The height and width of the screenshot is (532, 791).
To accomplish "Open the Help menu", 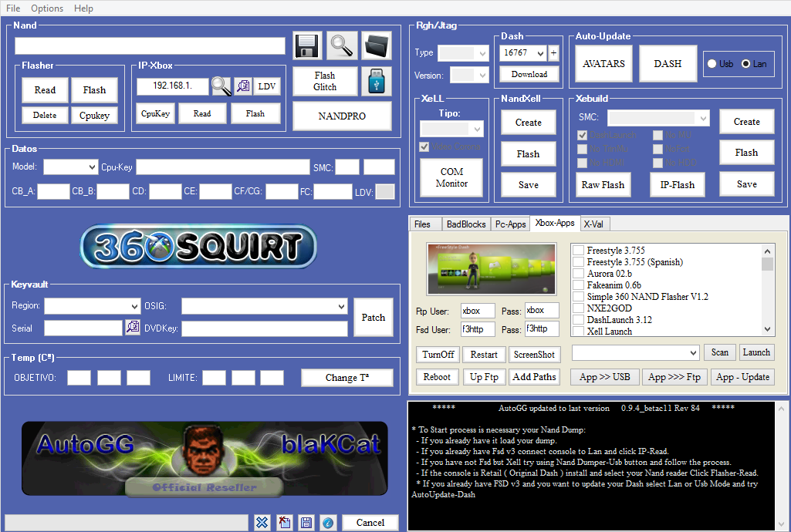I will pos(83,8).
